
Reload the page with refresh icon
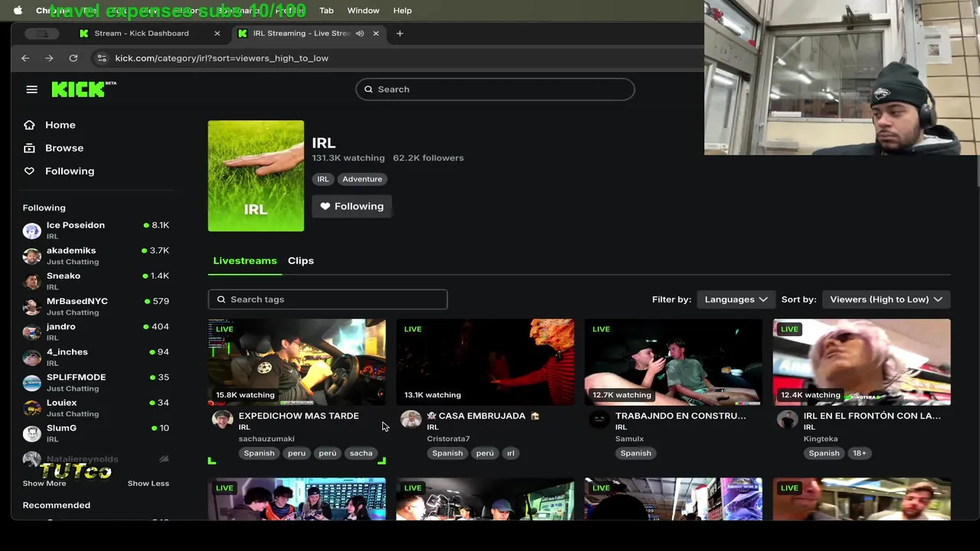(73, 58)
